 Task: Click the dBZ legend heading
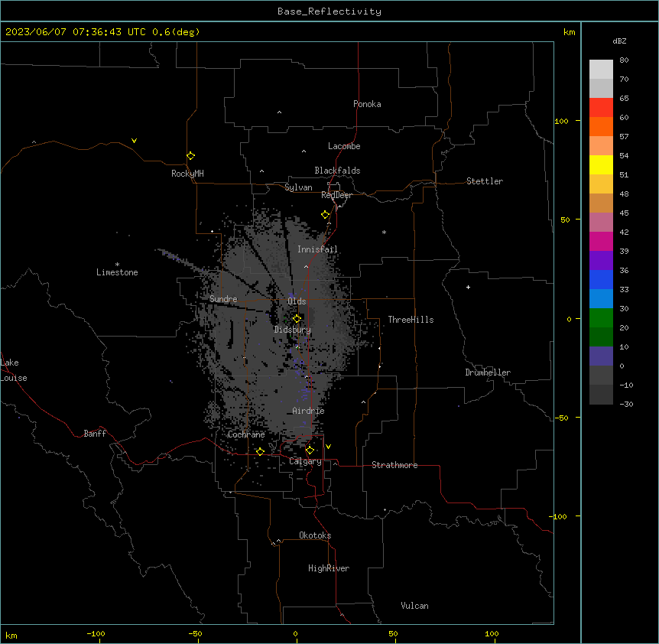click(x=619, y=41)
